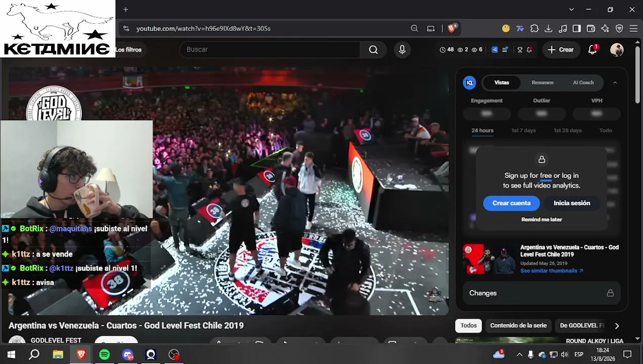Screen dimensions: 643x364
Task: Open AI Coach tab in vidIQ
Action: tap(583, 82)
